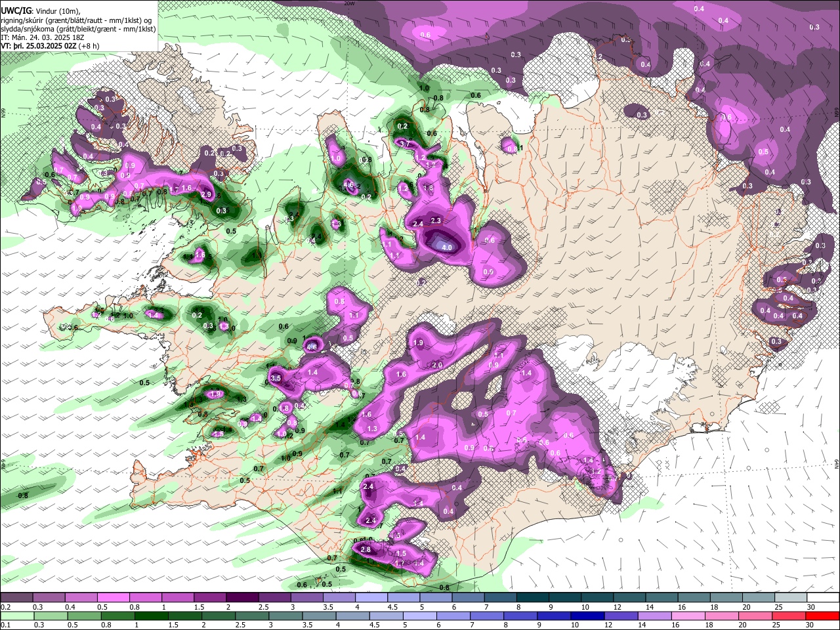Viewport: 840px width, 630px height.
Task: Click the pale grey snow swatch labeled 25
Action: (x=791, y=598)
